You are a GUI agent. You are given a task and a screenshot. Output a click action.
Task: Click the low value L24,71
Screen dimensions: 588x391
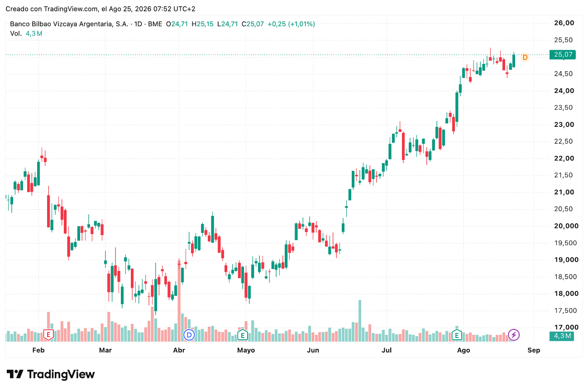tap(228, 24)
